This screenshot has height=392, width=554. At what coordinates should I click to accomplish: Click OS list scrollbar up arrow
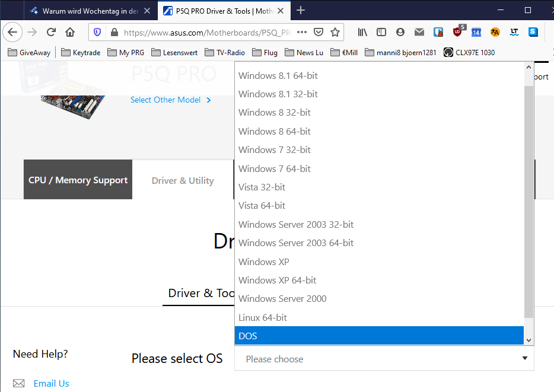tap(528, 67)
